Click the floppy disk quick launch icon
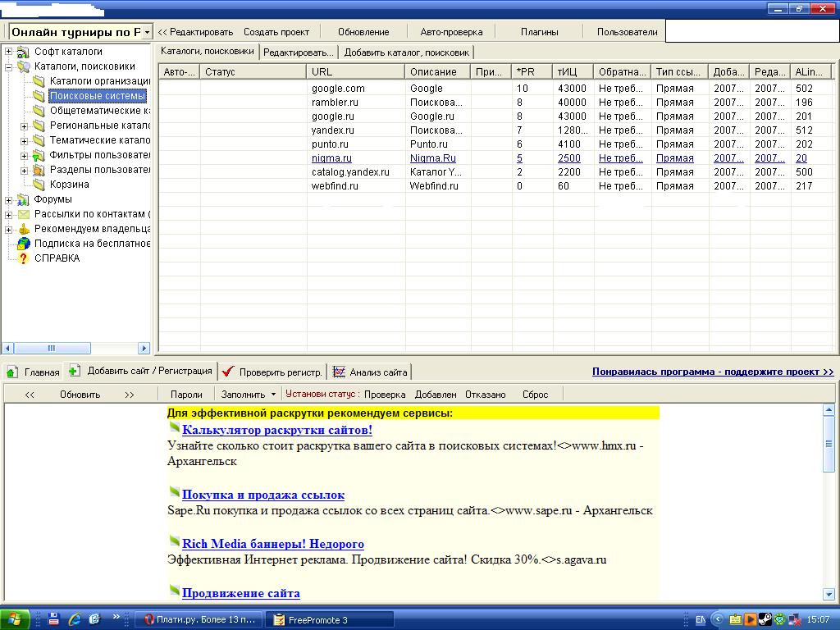This screenshot has width=840, height=630. 53,619
